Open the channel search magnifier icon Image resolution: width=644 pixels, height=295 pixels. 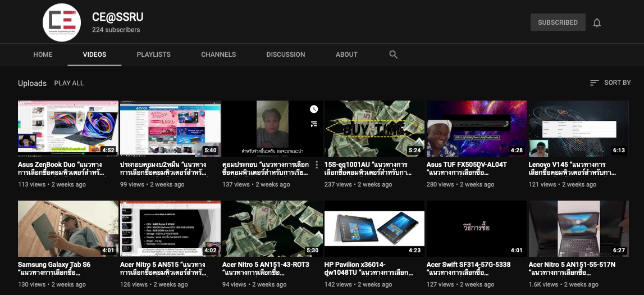[393, 55]
